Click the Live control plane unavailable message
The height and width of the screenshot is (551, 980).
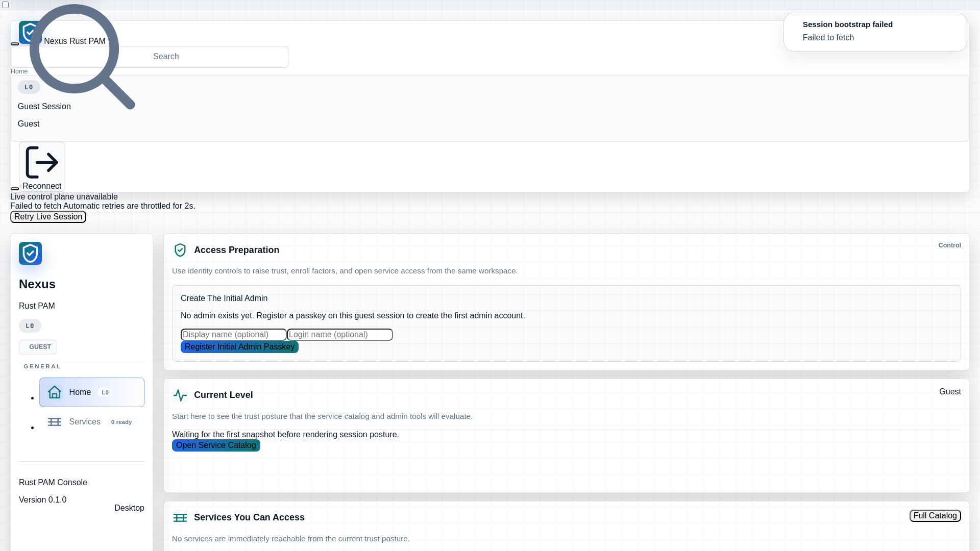64,197
